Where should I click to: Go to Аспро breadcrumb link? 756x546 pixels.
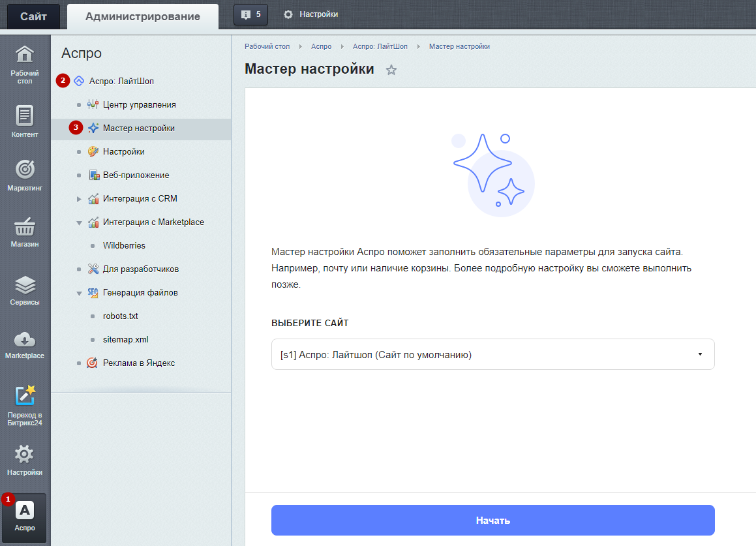(321, 46)
